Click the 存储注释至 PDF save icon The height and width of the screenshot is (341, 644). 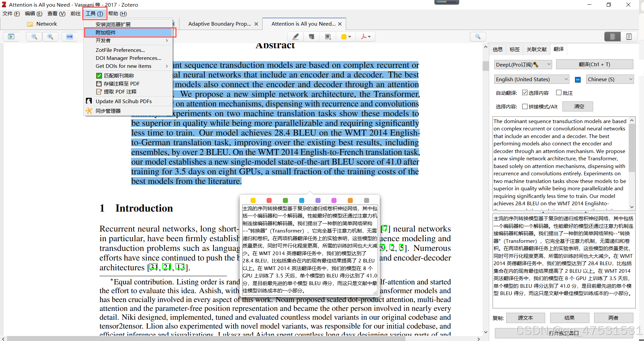(x=99, y=84)
